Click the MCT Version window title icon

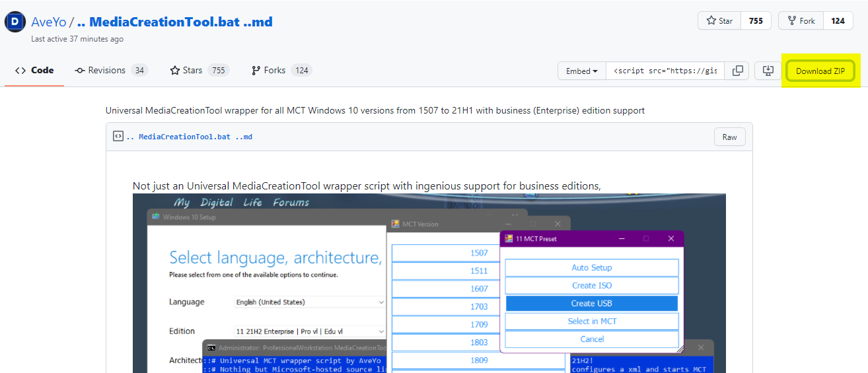[x=396, y=224]
